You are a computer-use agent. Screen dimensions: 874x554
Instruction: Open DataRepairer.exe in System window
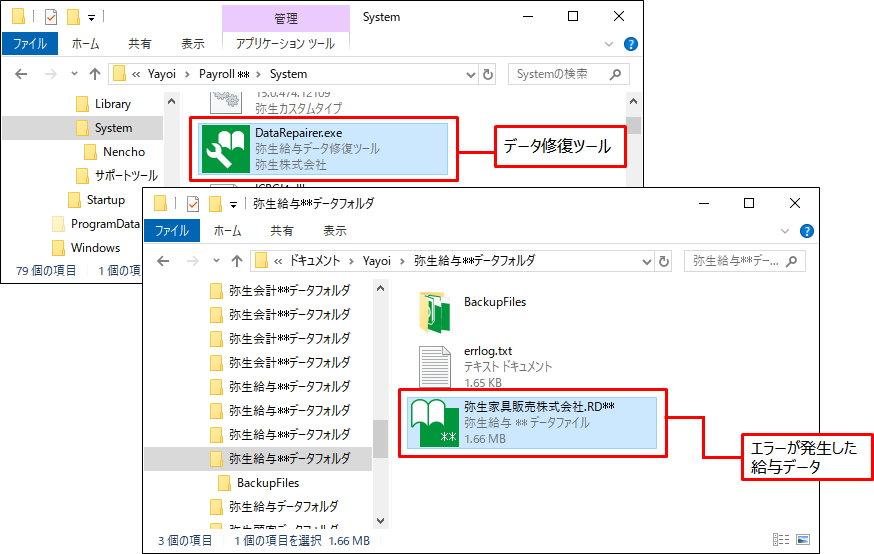pyautogui.click(x=323, y=149)
